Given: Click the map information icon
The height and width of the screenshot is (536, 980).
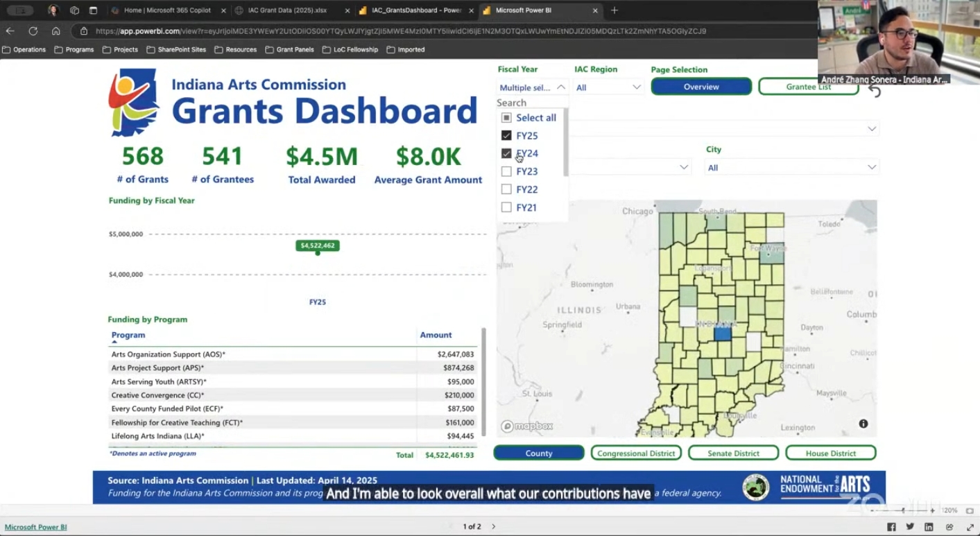Looking at the screenshot, I should click(863, 423).
